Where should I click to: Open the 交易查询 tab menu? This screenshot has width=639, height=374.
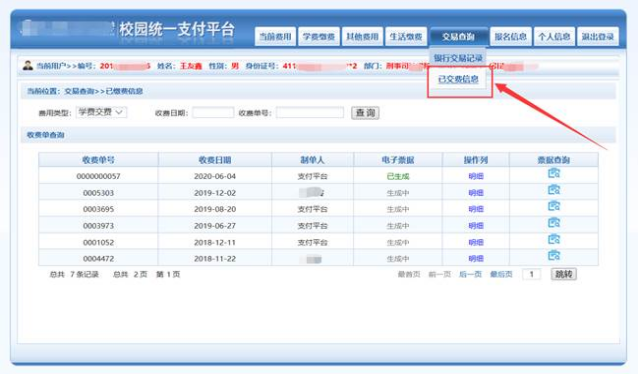[x=458, y=37]
